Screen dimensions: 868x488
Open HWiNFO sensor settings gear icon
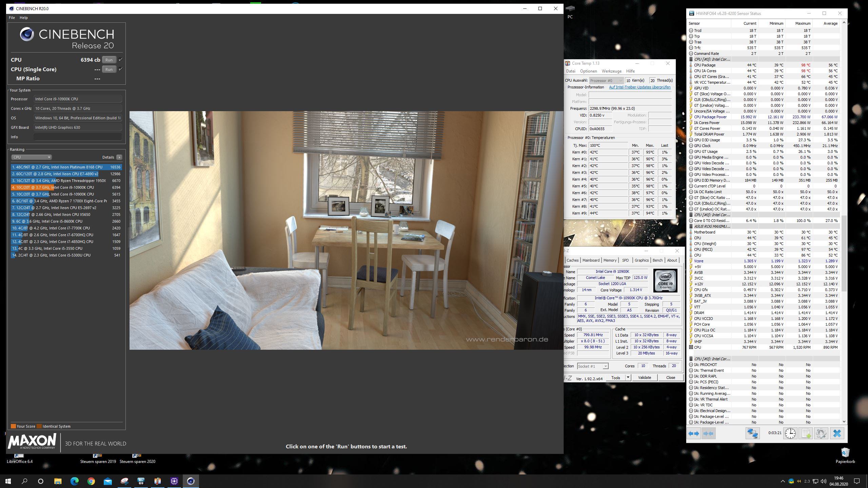point(821,433)
